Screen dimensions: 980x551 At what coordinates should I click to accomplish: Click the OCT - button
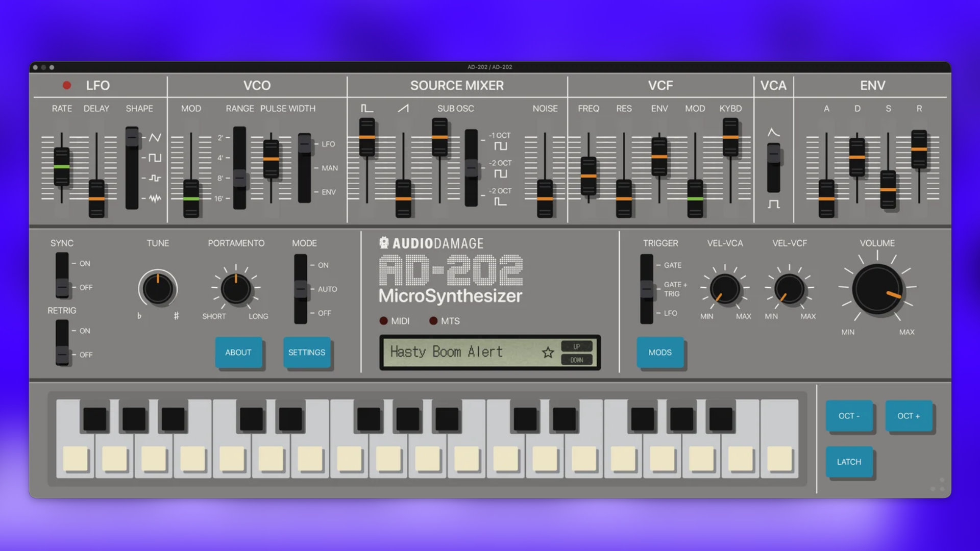[x=849, y=416]
